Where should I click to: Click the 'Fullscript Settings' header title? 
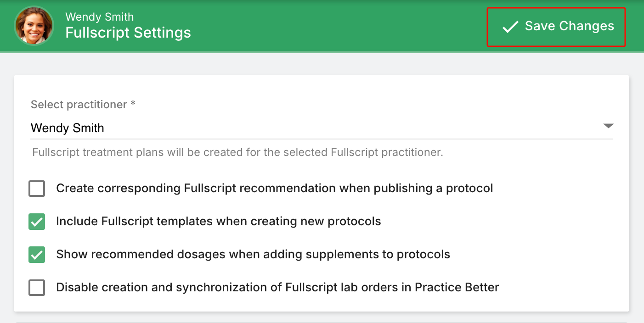tap(128, 33)
